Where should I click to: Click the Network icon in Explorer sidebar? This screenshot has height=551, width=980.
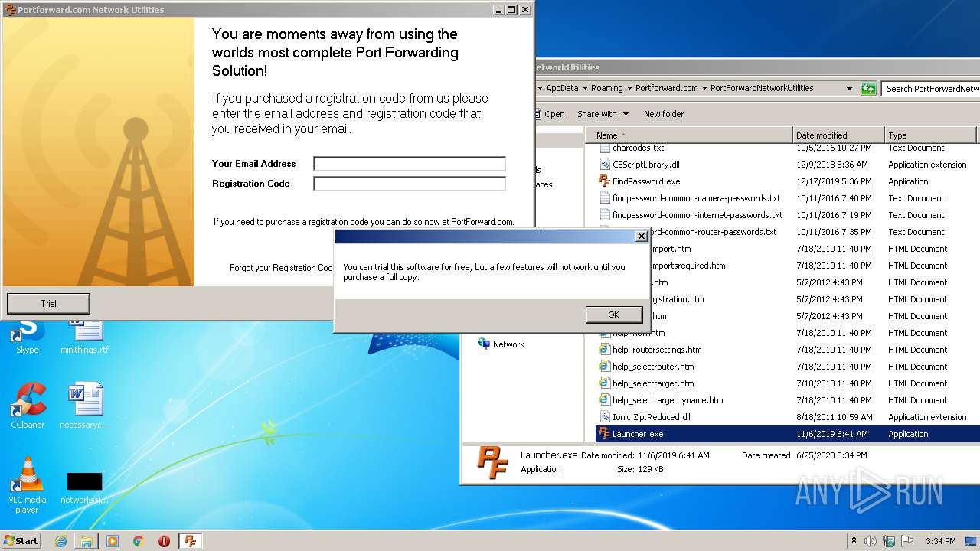[x=483, y=344]
